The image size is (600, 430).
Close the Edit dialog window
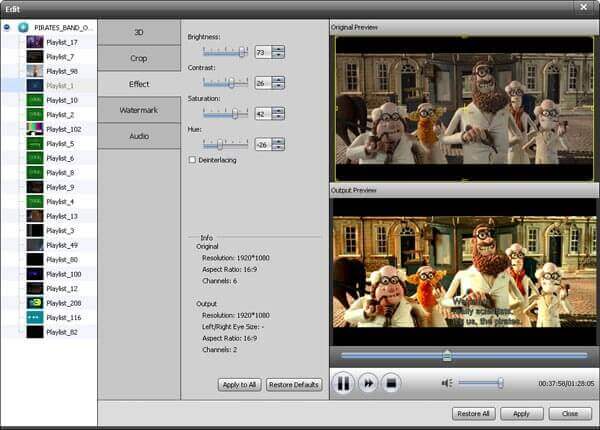click(583, 7)
